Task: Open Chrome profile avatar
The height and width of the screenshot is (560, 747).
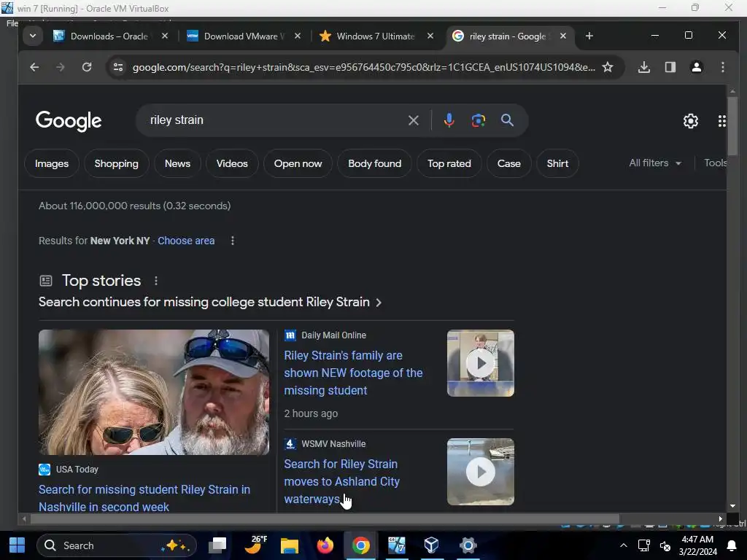Action: 696,67
